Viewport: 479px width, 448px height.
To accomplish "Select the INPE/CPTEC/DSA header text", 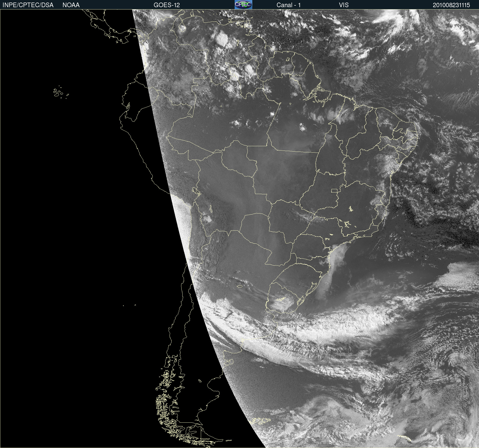I will (x=28, y=5).
